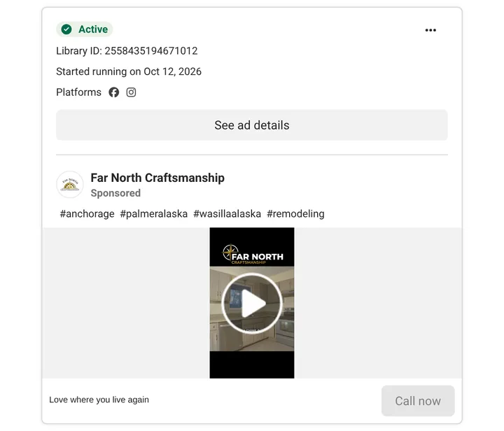This screenshot has height=431, width=504.
Task: Click the #wasillaalaska hashtag
Action: (x=227, y=213)
